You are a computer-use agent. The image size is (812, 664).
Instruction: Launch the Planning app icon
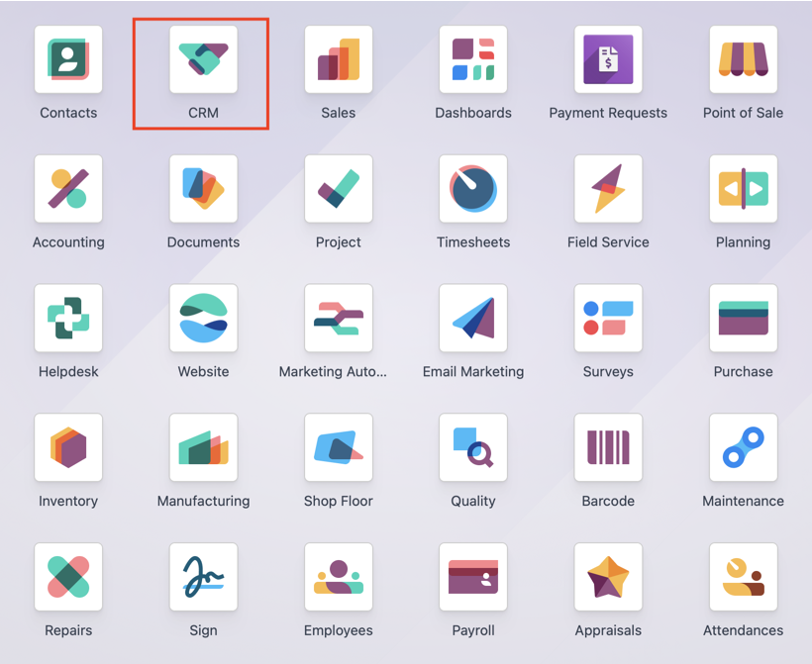click(x=743, y=189)
